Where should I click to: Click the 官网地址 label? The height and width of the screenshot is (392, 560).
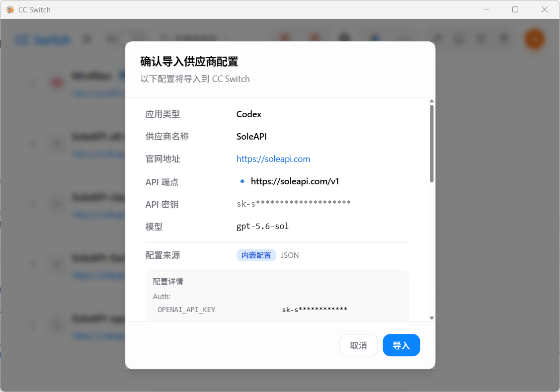pyautogui.click(x=162, y=159)
